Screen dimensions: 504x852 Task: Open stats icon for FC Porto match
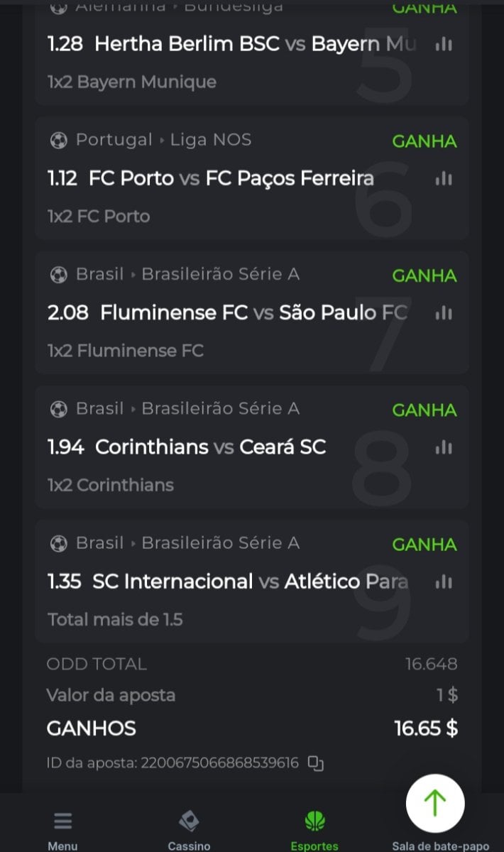tap(444, 178)
